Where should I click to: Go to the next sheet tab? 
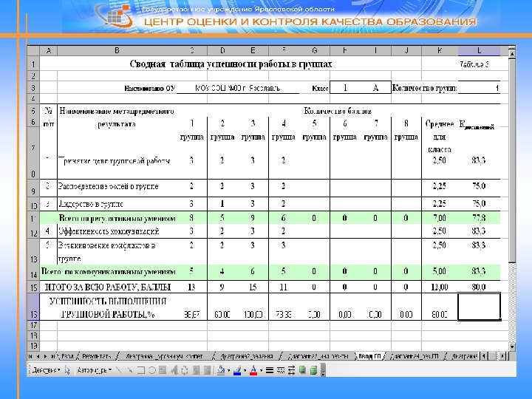(46, 356)
